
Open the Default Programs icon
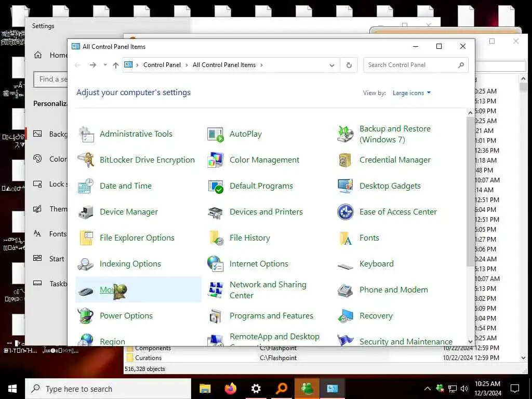coord(216,186)
